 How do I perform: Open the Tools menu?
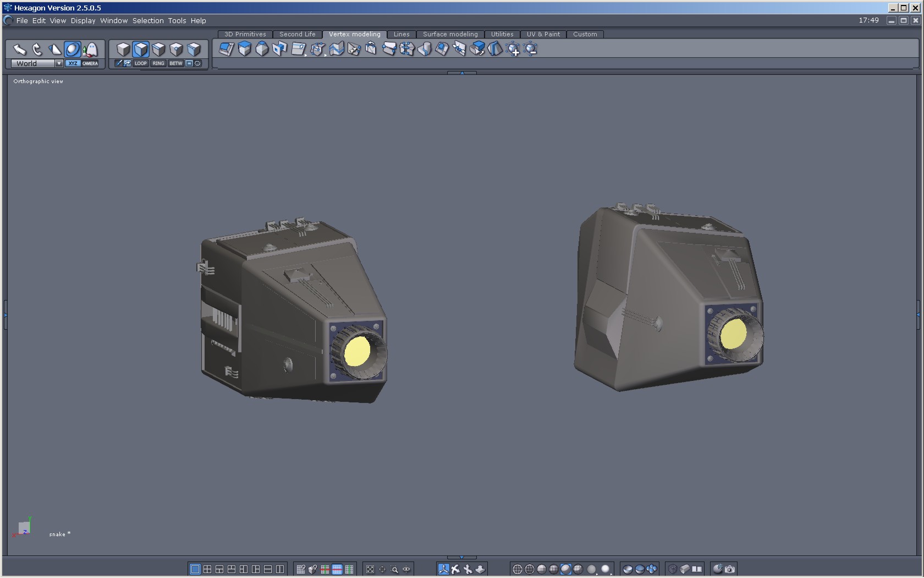point(177,20)
